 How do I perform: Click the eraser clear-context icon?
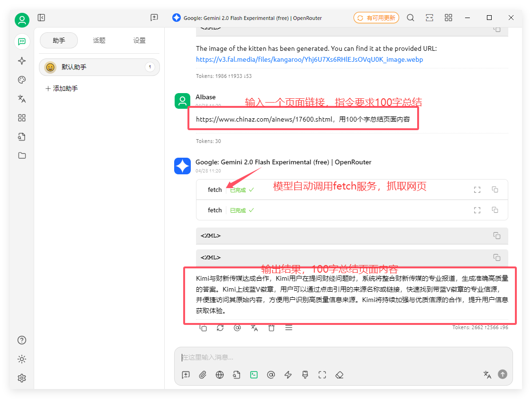point(339,375)
